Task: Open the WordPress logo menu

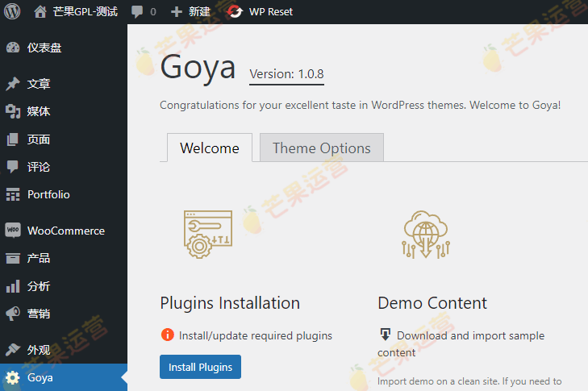Action: pos(12,11)
